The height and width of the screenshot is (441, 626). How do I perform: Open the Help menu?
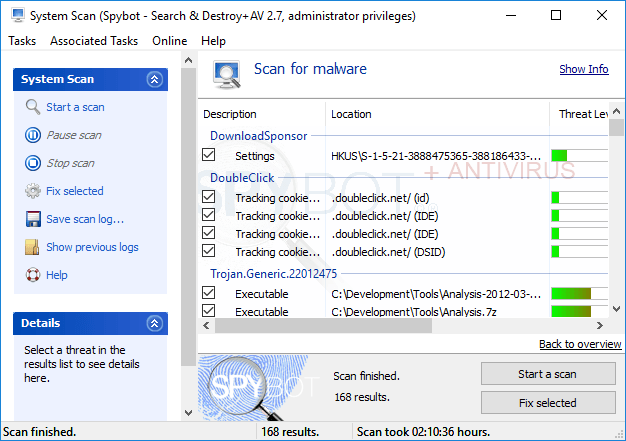coord(213,41)
